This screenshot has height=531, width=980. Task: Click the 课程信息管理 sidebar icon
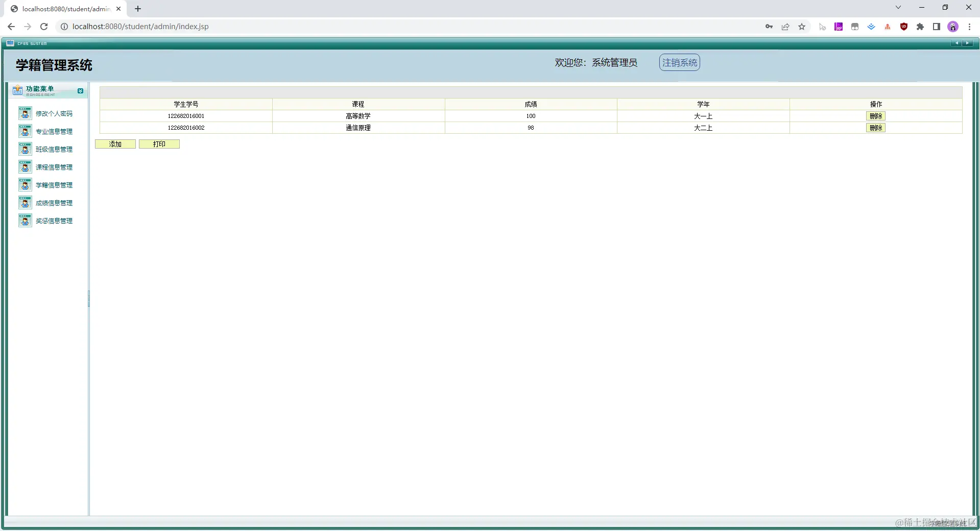pyautogui.click(x=25, y=167)
